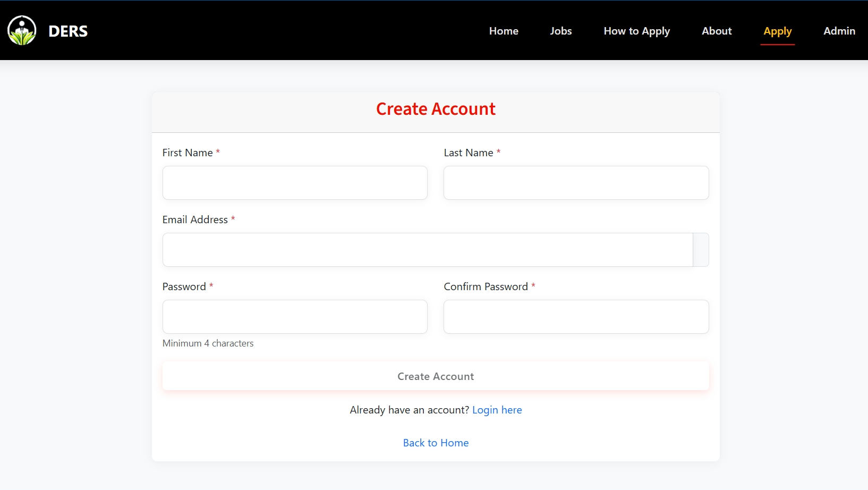Click the gray addon box beside email field
The height and width of the screenshot is (490, 868).
tap(701, 250)
